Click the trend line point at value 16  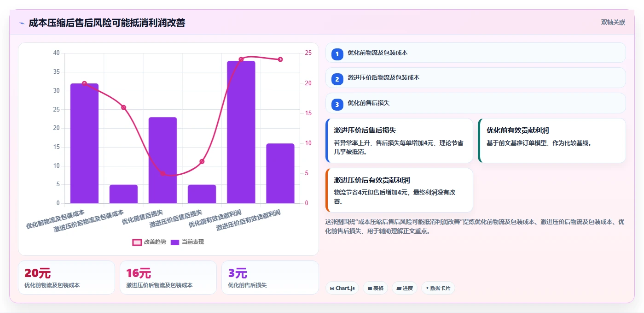[123, 107]
